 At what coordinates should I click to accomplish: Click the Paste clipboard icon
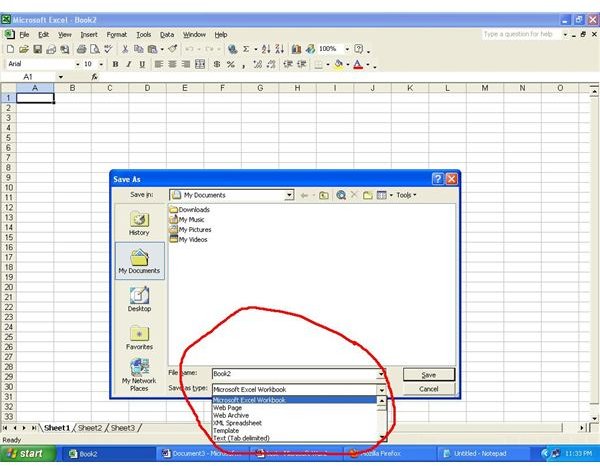click(x=152, y=49)
